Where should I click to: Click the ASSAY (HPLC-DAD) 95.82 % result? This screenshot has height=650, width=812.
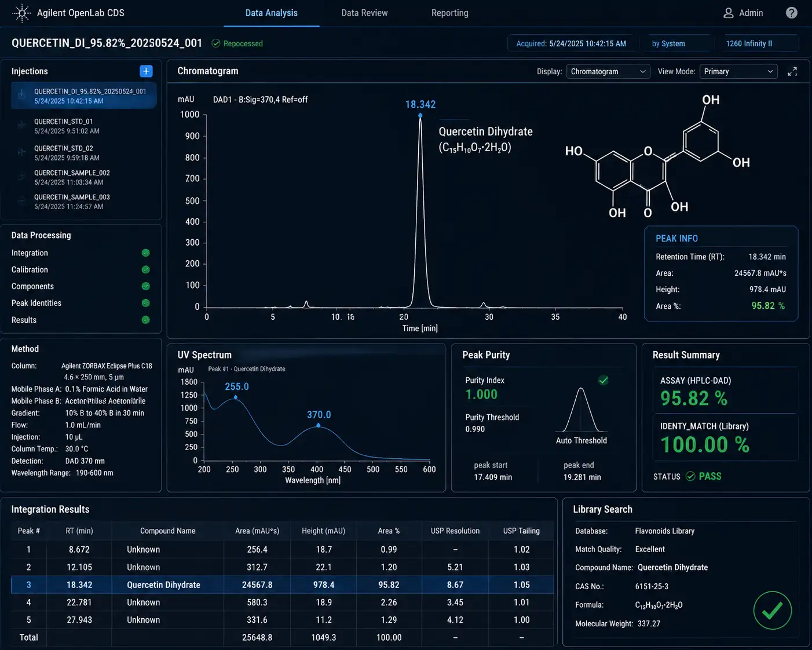(x=694, y=399)
